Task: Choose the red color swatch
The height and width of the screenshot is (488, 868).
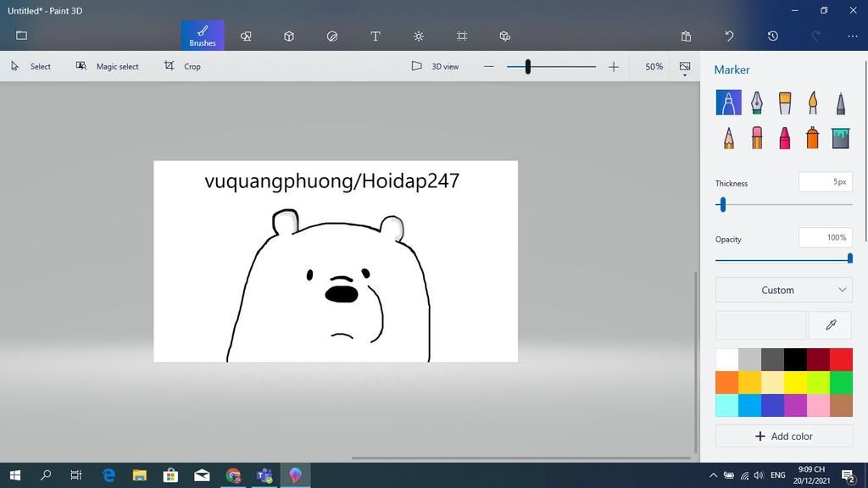Action: pyautogui.click(x=841, y=359)
